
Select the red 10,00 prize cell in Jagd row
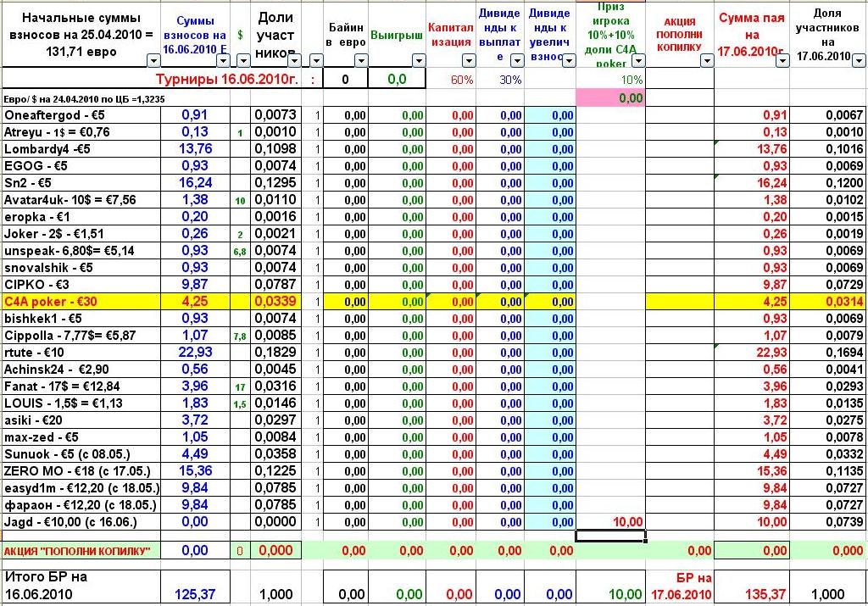(609, 522)
